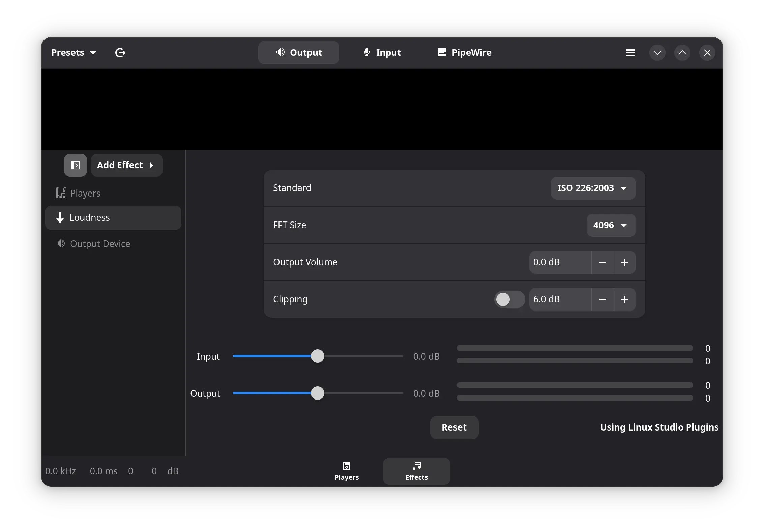Click the Add Effect button
Viewport: 764px width, 532px height.
point(126,165)
